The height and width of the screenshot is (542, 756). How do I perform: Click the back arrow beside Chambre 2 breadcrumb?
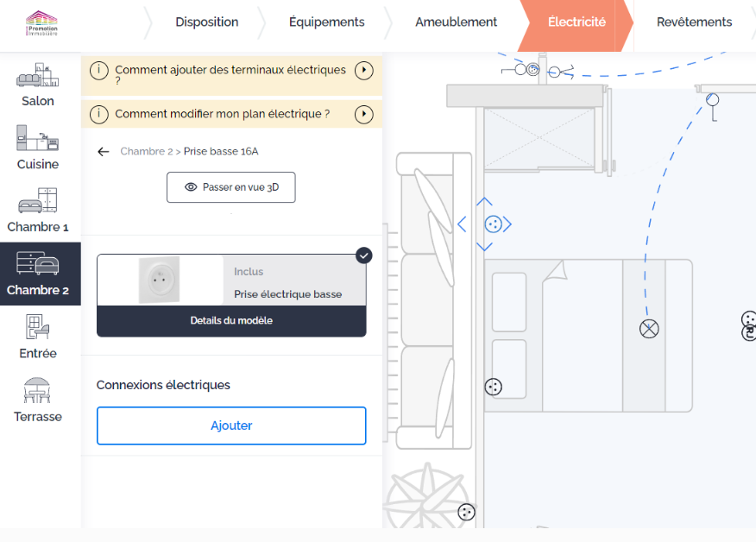click(x=104, y=152)
